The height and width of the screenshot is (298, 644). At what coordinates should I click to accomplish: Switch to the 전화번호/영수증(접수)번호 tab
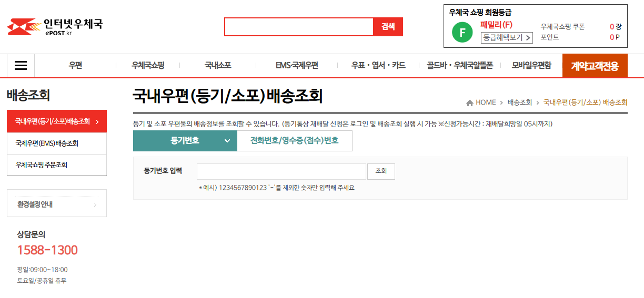(x=295, y=141)
